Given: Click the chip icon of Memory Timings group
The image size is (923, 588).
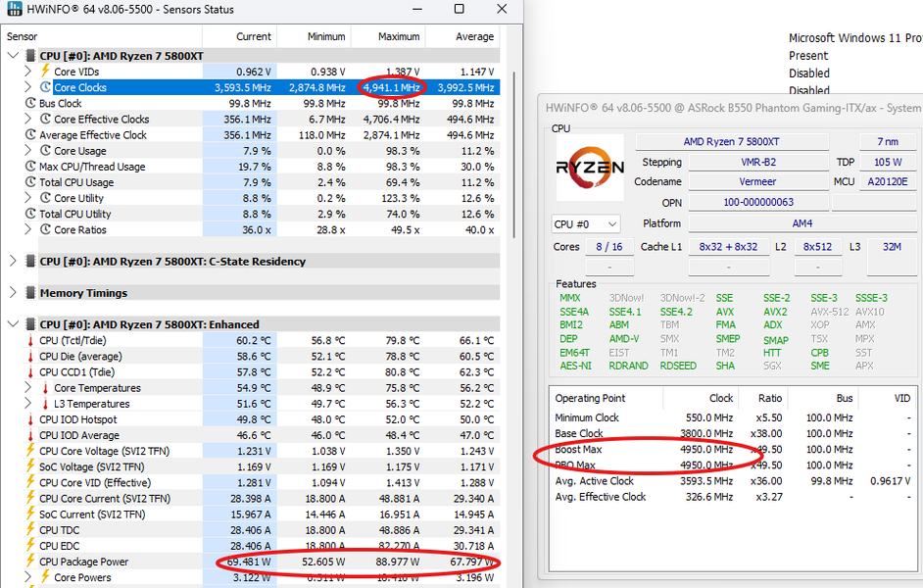Looking at the screenshot, I should (x=30, y=292).
